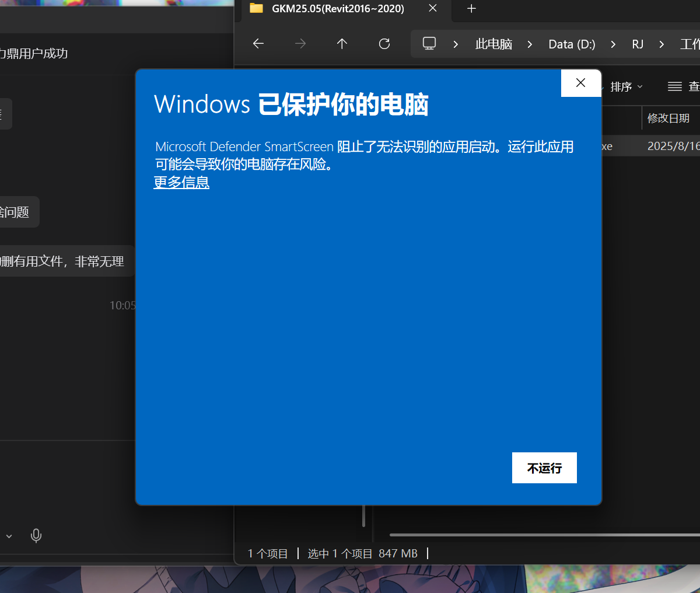
Task: Go forward in File Explorer
Action: click(x=300, y=44)
